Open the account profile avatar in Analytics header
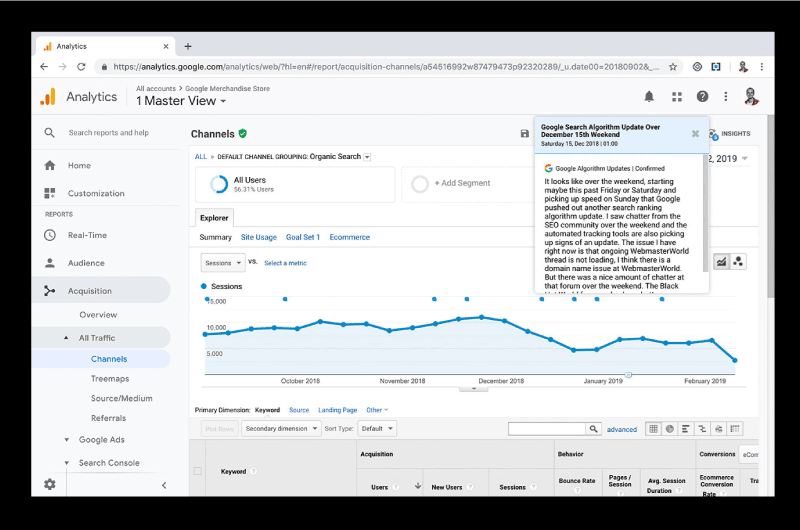This screenshot has height=530, width=800. (x=751, y=96)
